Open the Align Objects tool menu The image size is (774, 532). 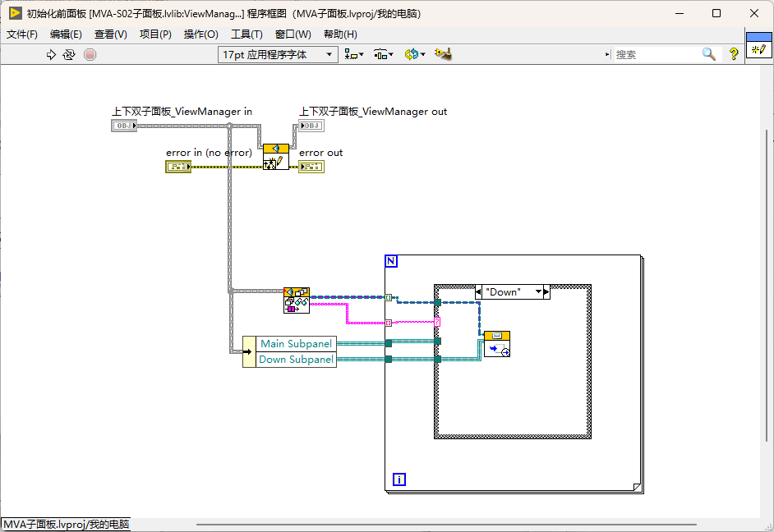point(353,54)
